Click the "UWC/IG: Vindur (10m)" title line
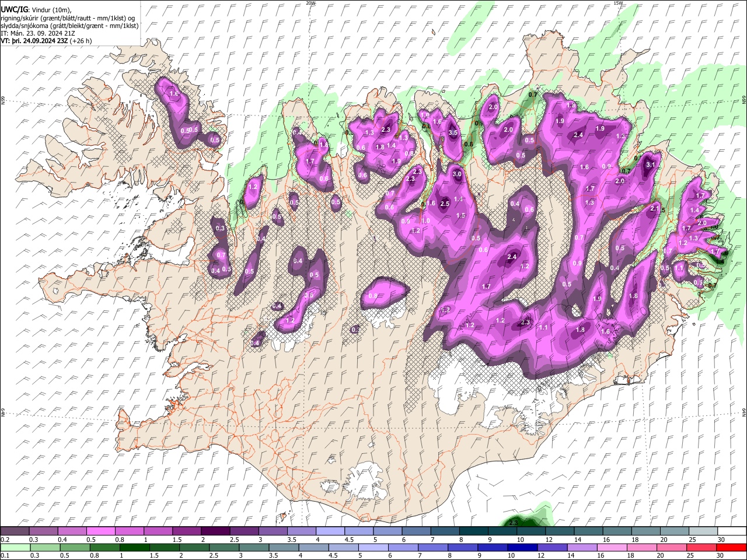This screenshot has width=747, height=560. (36, 10)
